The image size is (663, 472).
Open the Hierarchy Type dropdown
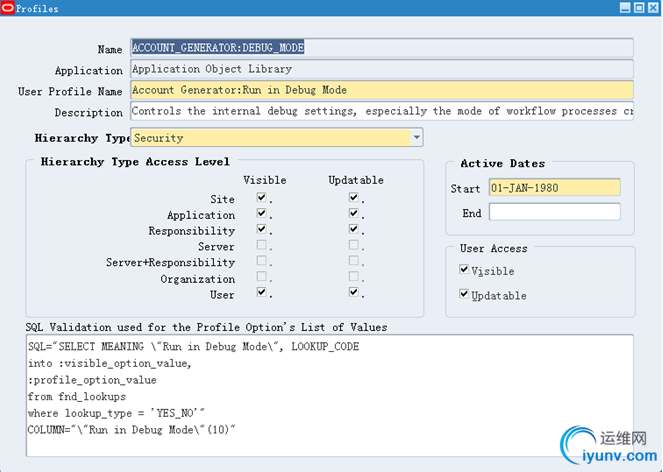pos(416,137)
